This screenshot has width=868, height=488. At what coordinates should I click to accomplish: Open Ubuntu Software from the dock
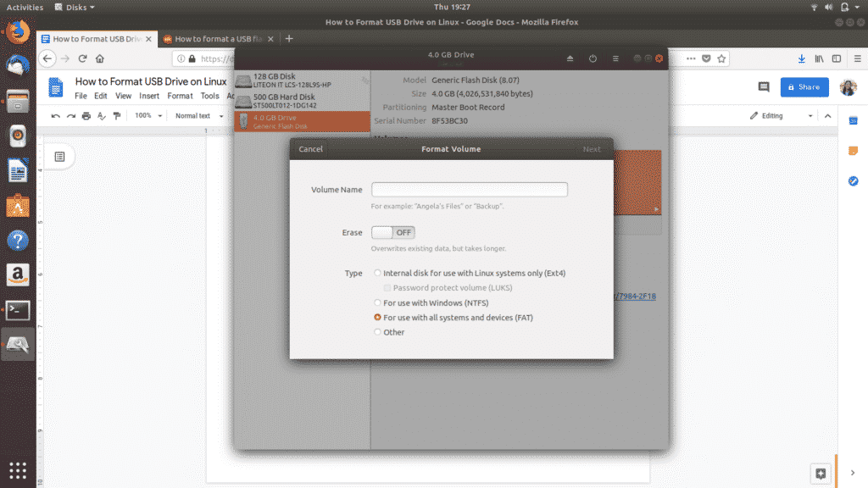click(18, 206)
